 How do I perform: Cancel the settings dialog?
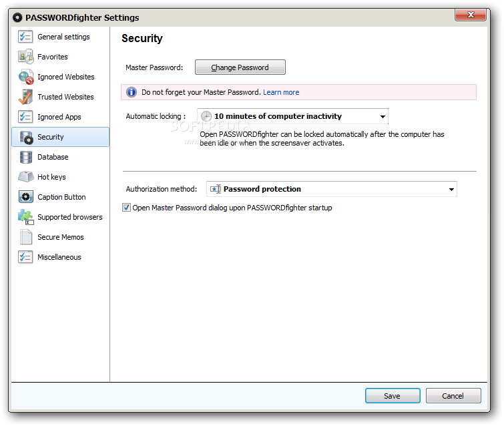pyautogui.click(x=453, y=396)
